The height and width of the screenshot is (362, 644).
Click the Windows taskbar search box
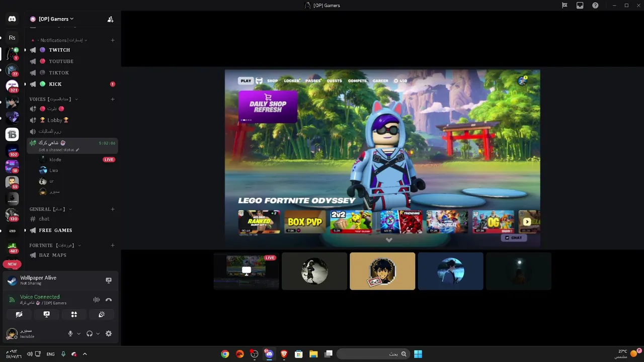point(372,354)
